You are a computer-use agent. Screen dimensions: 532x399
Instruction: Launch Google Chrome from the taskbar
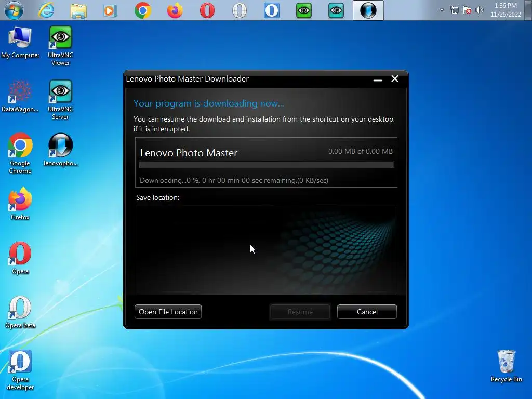coord(142,10)
